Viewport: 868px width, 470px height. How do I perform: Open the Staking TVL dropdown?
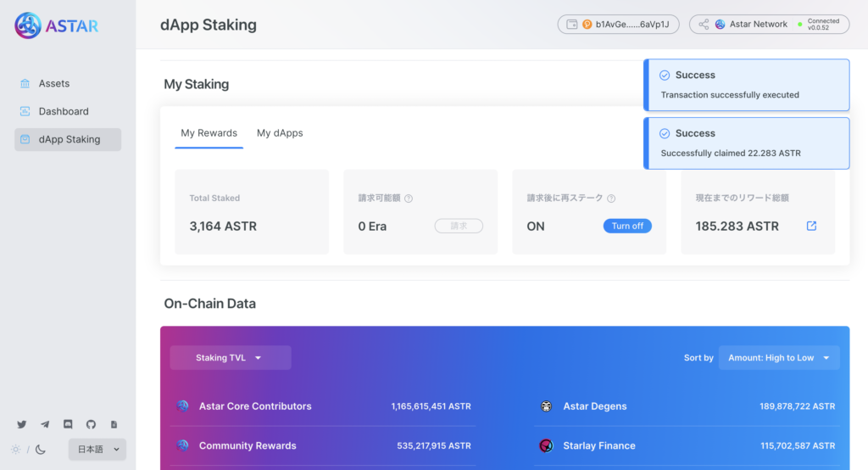(x=231, y=357)
